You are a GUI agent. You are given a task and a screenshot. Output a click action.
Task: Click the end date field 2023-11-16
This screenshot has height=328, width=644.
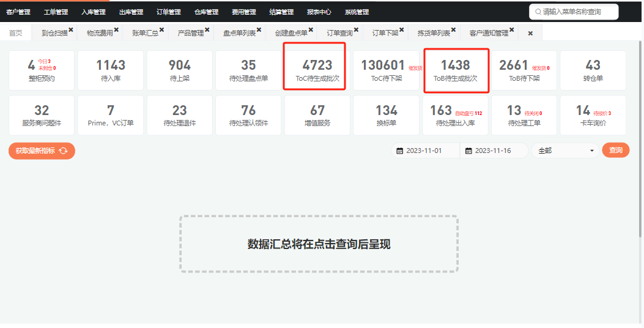pyautogui.click(x=494, y=151)
